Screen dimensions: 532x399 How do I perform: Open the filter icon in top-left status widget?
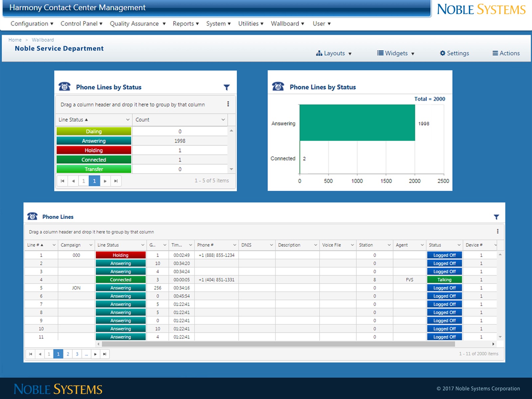[x=226, y=87]
